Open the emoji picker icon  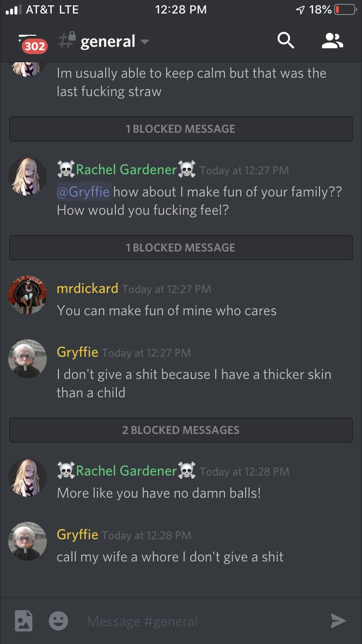coord(58,621)
